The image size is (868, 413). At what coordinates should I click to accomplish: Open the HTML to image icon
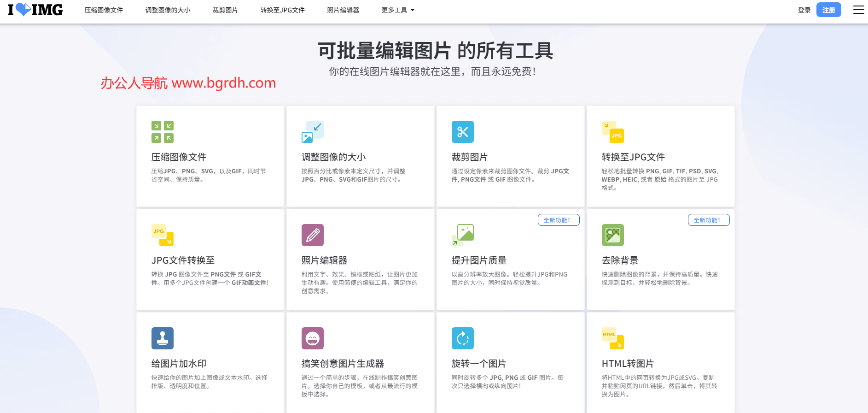613,338
